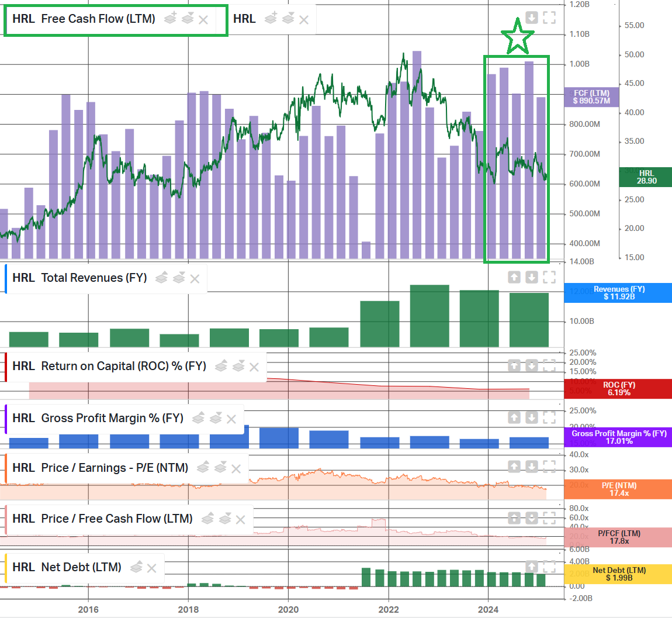Move Price / Free Cash Flow series to pane above
This screenshot has width=672, height=618.
(207, 519)
